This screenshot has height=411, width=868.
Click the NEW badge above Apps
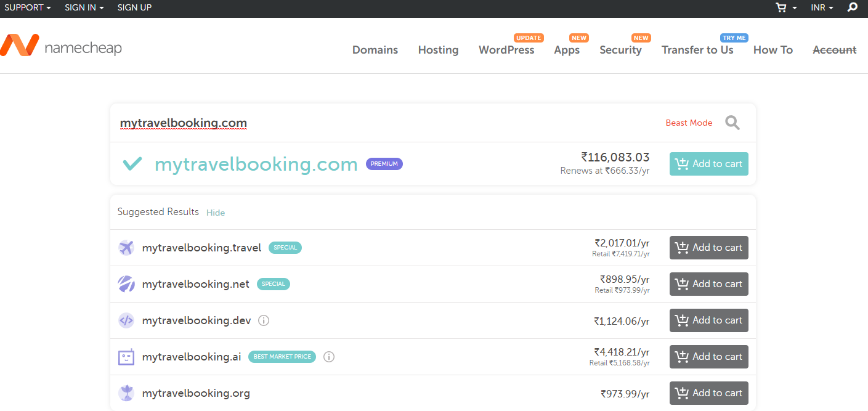click(579, 38)
